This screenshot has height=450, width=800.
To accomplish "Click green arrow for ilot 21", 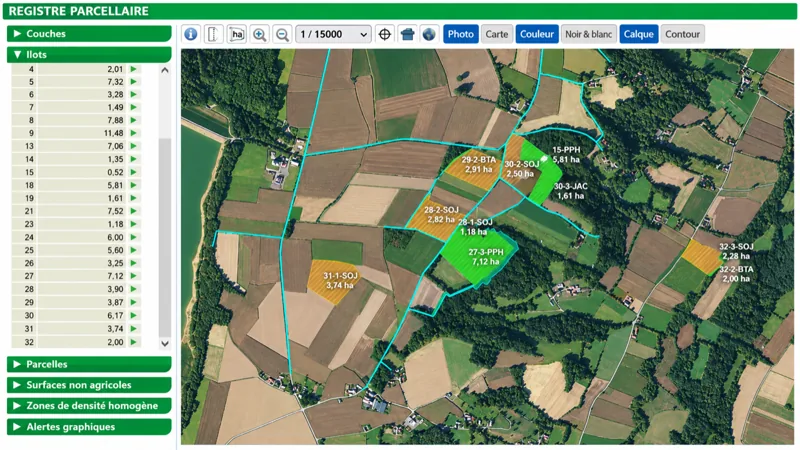I will tap(134, 211).
